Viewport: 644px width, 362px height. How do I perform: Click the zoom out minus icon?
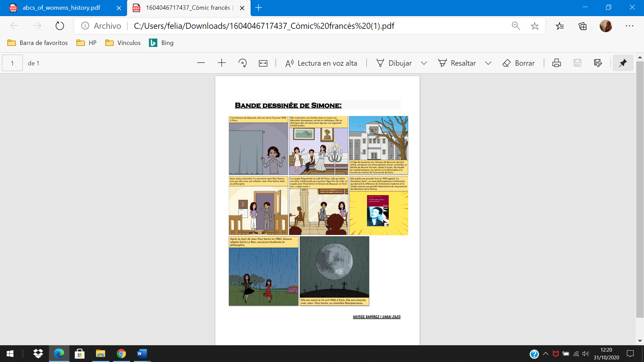point(201,63)
